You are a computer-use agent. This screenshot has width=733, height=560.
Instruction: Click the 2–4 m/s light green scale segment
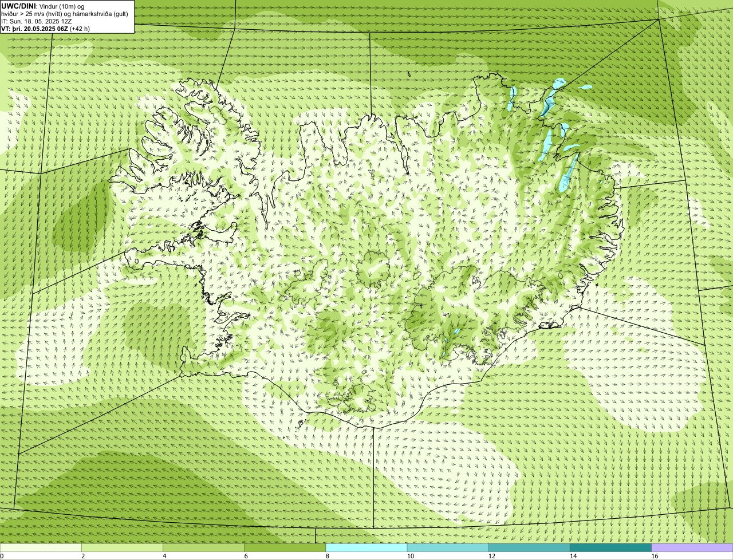(x=122, y=547)
